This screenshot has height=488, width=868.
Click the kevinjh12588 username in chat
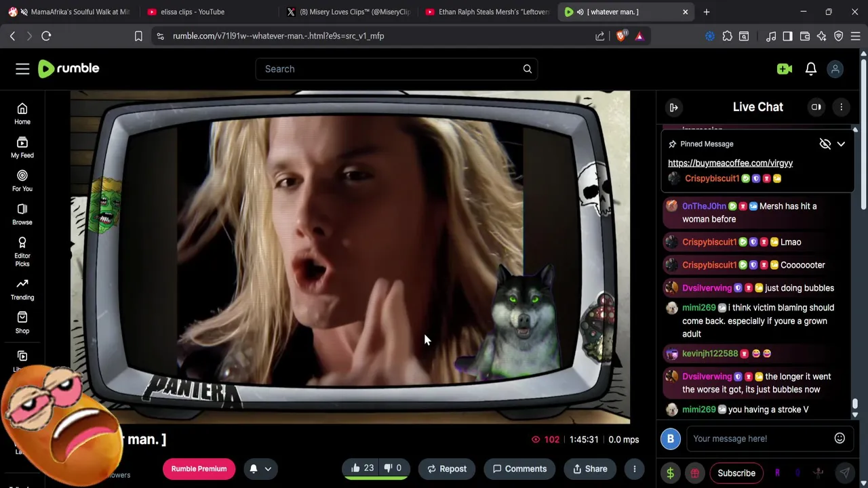[710, 354]
